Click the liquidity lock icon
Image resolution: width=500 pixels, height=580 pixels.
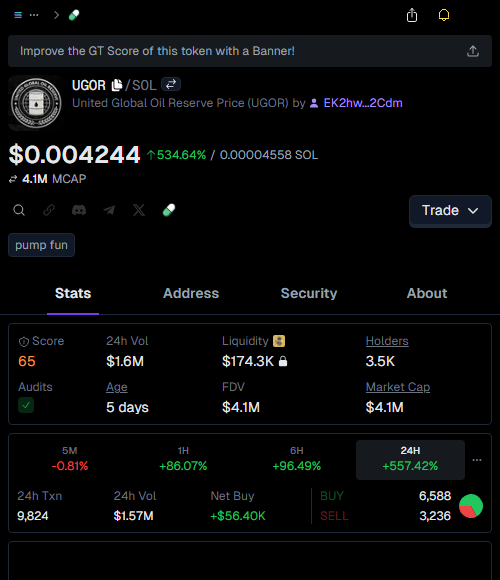(283, 361)
